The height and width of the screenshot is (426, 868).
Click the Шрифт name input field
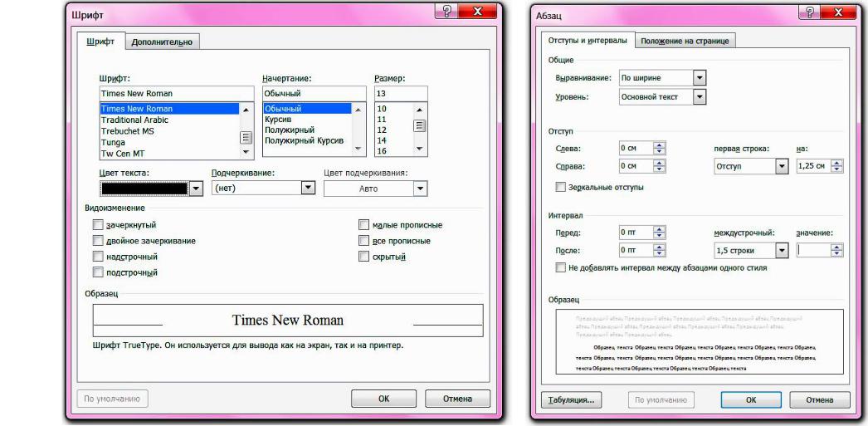(x=177, y=94)
